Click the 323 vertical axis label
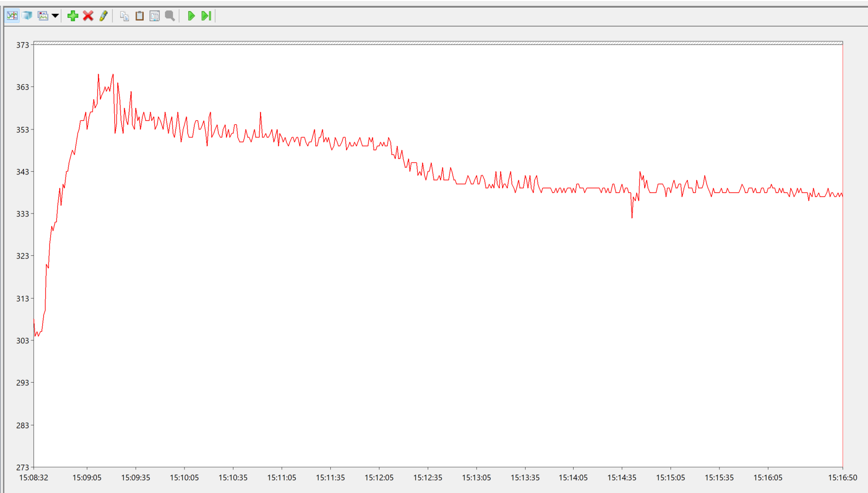 (x=22, y=256)
